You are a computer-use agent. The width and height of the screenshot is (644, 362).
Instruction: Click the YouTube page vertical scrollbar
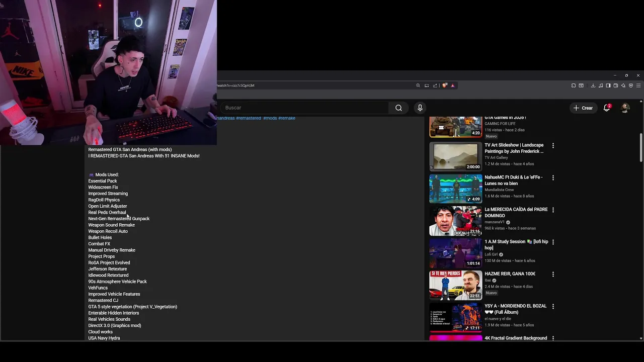641,147
